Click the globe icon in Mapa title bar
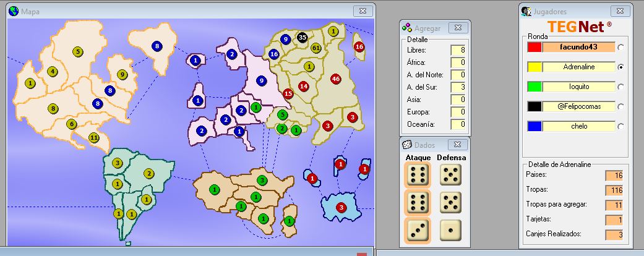Viewport: 644px width, 256px height. tap(14, 11)
